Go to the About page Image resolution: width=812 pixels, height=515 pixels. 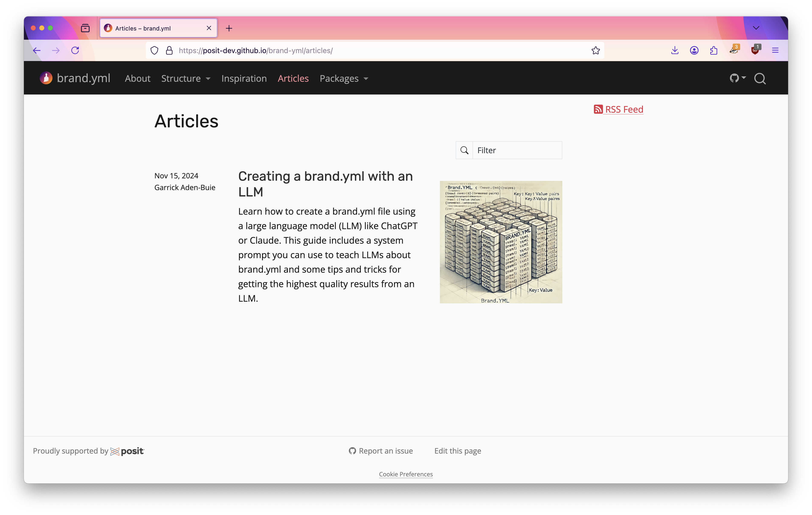click(x=138, y=79)
